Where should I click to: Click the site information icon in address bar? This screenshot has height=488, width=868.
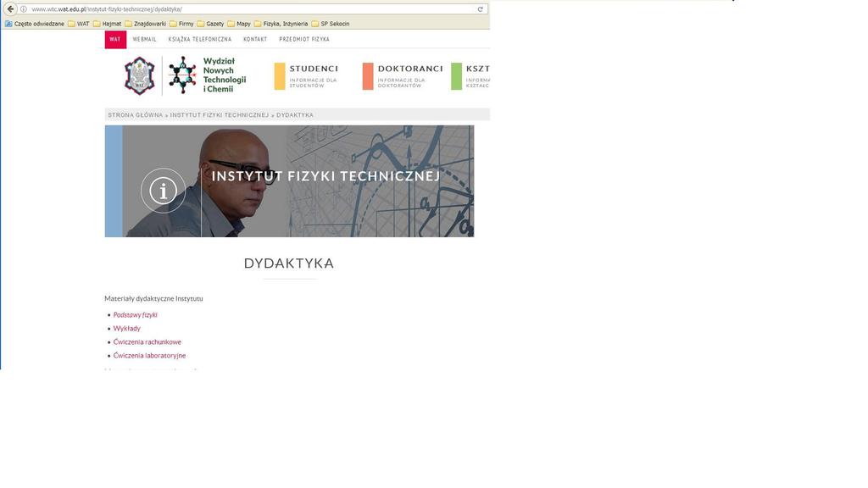[23, 8]
